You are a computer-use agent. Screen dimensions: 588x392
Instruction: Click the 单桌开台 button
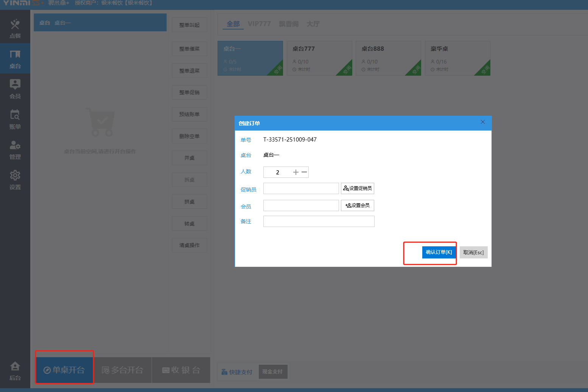click(64, 370)
